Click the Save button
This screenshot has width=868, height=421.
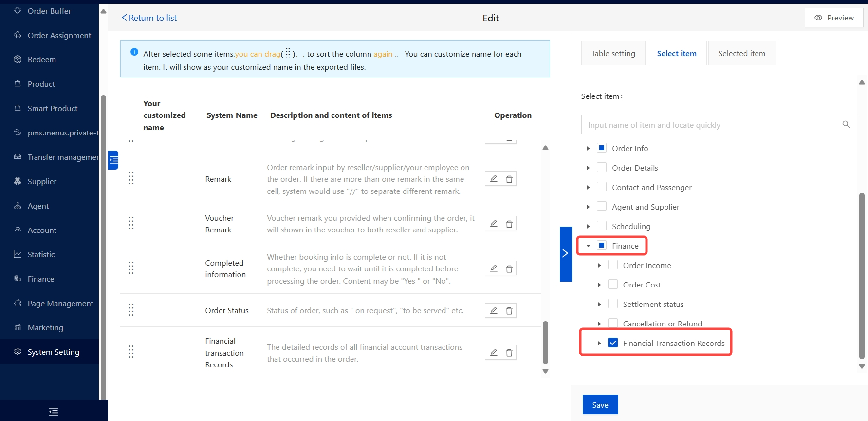coord(600,405)
